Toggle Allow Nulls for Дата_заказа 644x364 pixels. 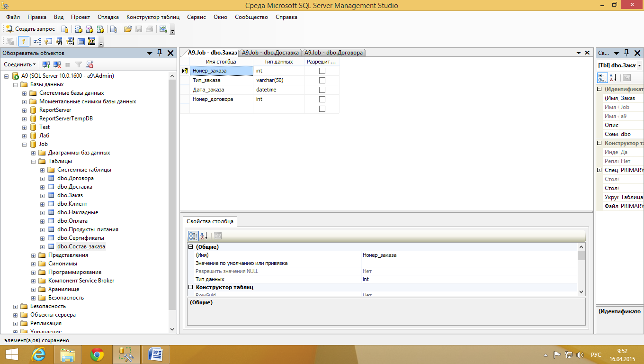click(x=322, y=90)
